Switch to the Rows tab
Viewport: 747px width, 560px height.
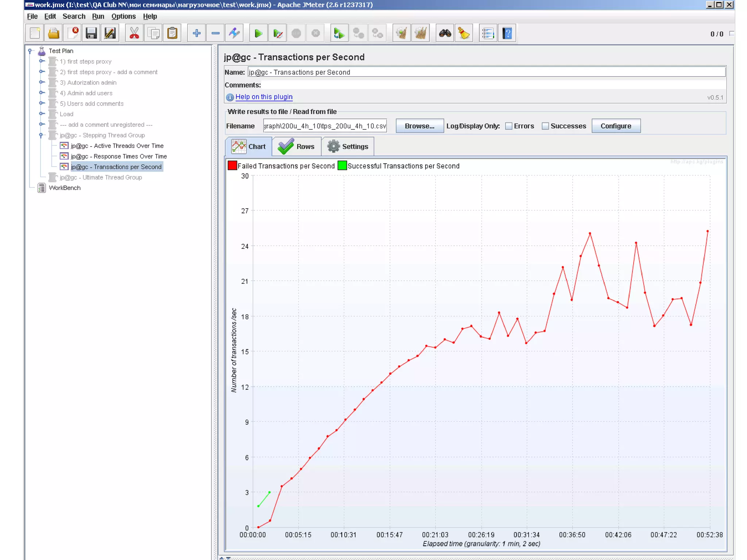pos(297,147)
